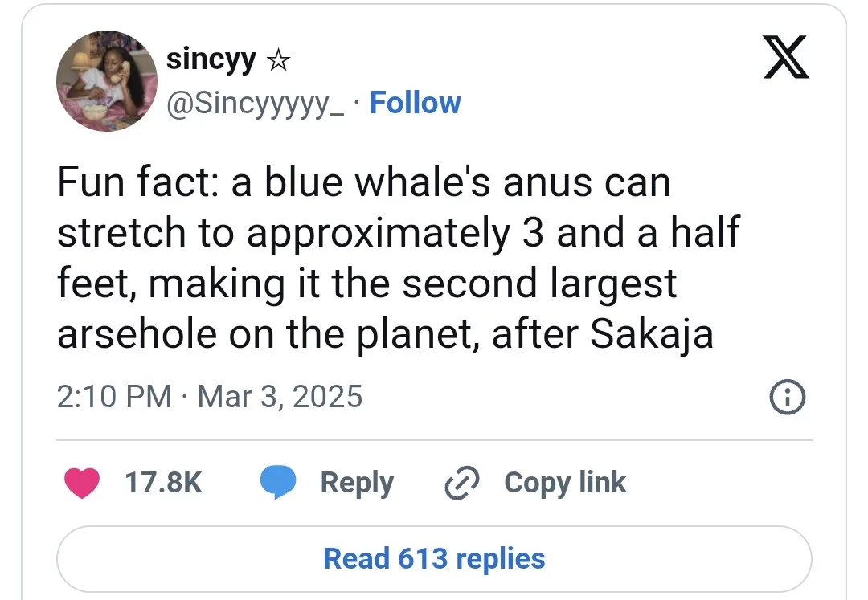Click "Fun fact:" at the tweet start

[x=139, y=183]
